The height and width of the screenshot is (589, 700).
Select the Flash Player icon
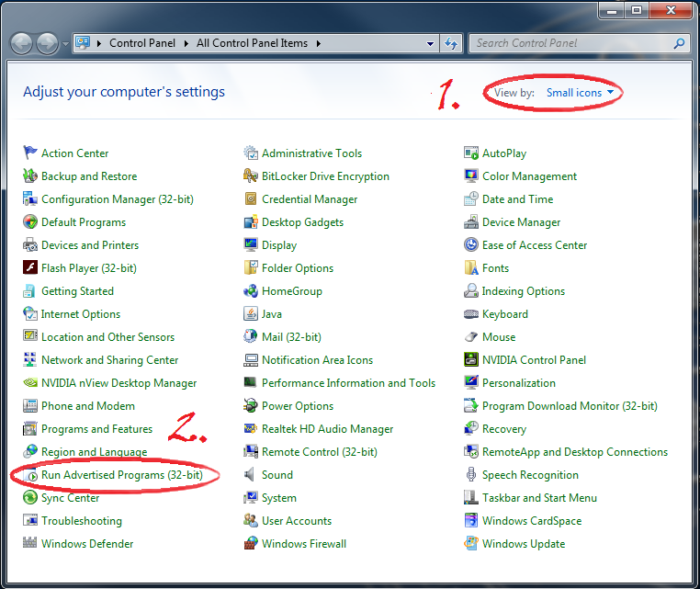pos(30,268)
